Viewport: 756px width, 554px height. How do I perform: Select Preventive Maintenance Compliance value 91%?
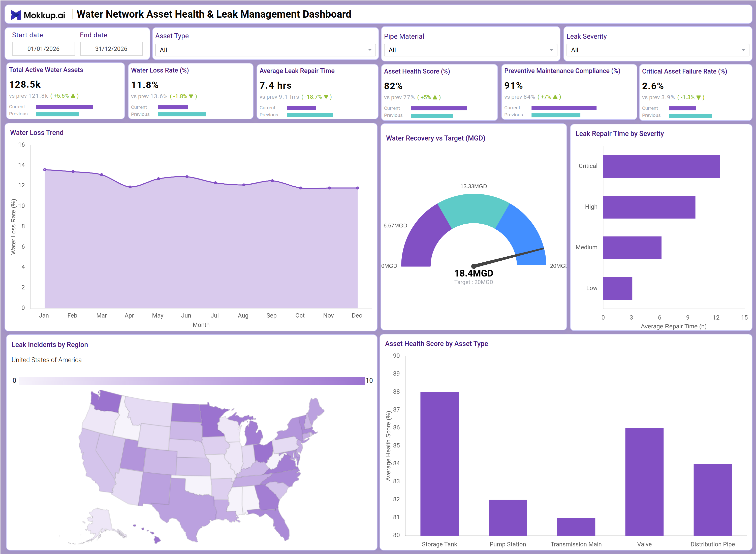coord(513,86)
